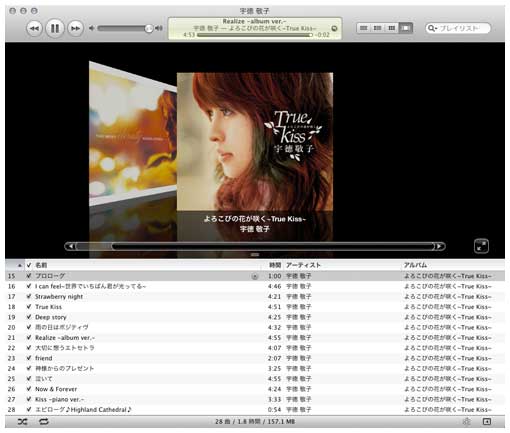Uncheck Realize -album ver.- checkbox
Image resolution: width=510 pixels, height=433 pixels.
point(29,338)
